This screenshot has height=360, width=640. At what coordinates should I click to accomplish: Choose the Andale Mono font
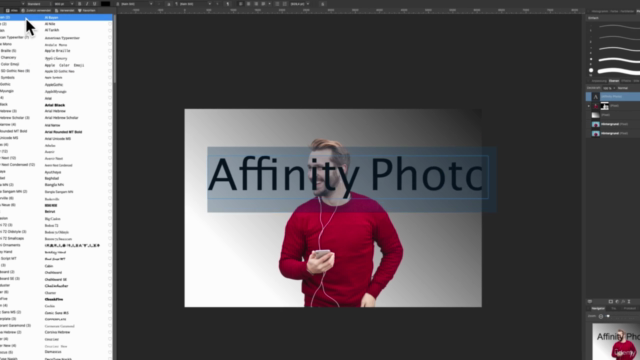56,44
